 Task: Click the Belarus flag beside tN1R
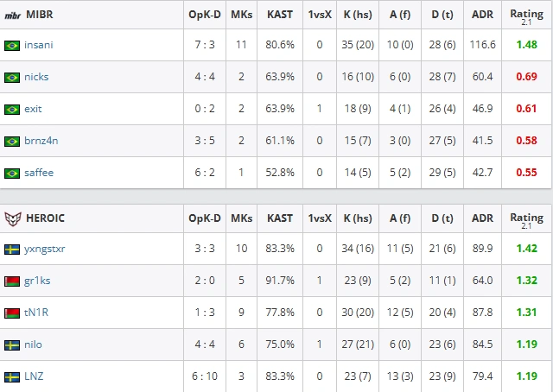click(x=12, y=313)
